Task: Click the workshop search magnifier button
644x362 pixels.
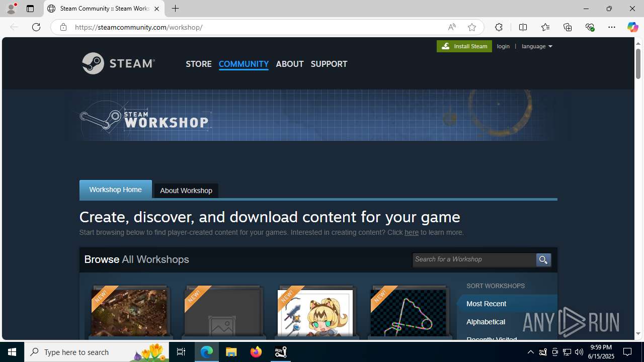Action: (543, 260)
